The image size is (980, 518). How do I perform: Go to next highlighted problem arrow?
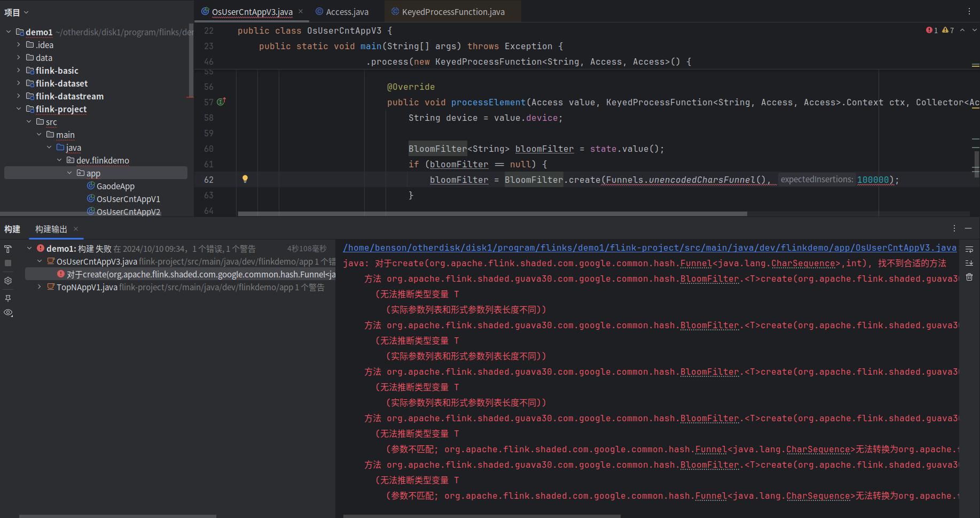(x=975, y=30)
